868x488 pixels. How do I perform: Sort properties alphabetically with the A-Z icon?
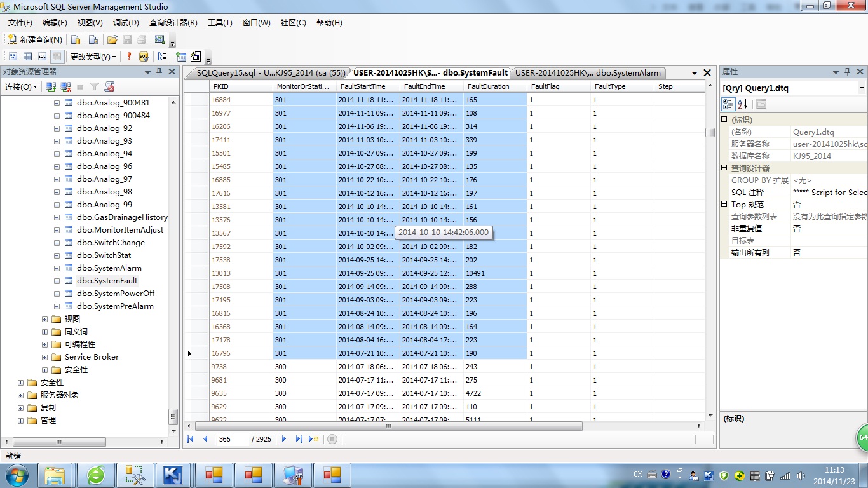[742, 104]
